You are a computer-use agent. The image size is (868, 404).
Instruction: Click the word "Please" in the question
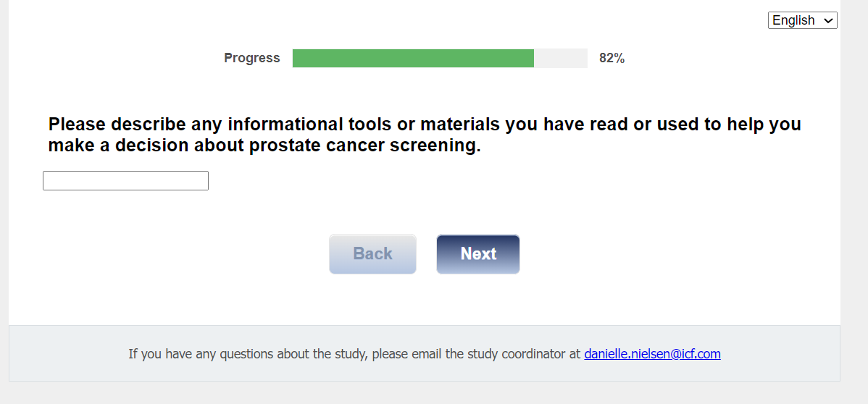pos(77,124)
